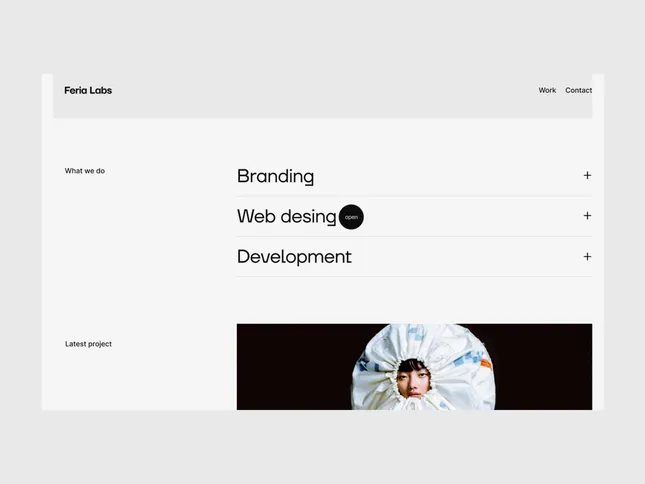The image size is (645, 484).
Task: Select the Development accordion heading
Action: click(294, 257)
